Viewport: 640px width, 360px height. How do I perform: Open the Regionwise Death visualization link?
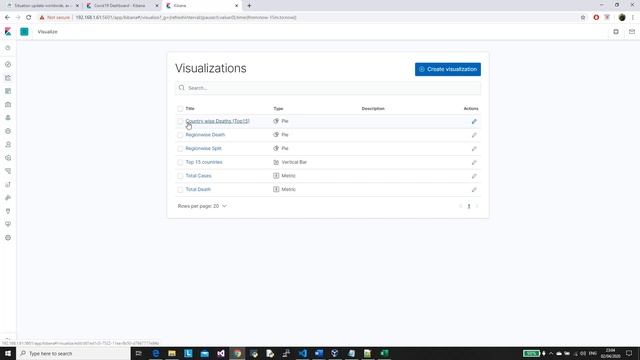[x=205, y=135]
